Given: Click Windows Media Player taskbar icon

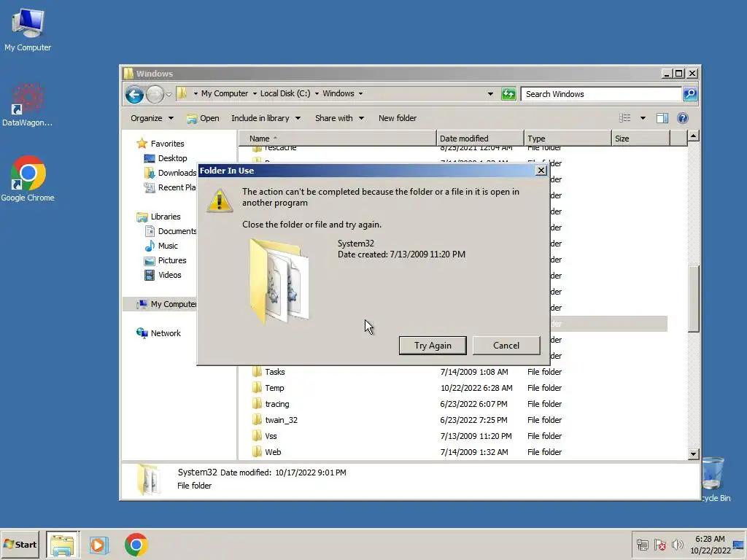Looking at the screenshot, I should 99,545.
